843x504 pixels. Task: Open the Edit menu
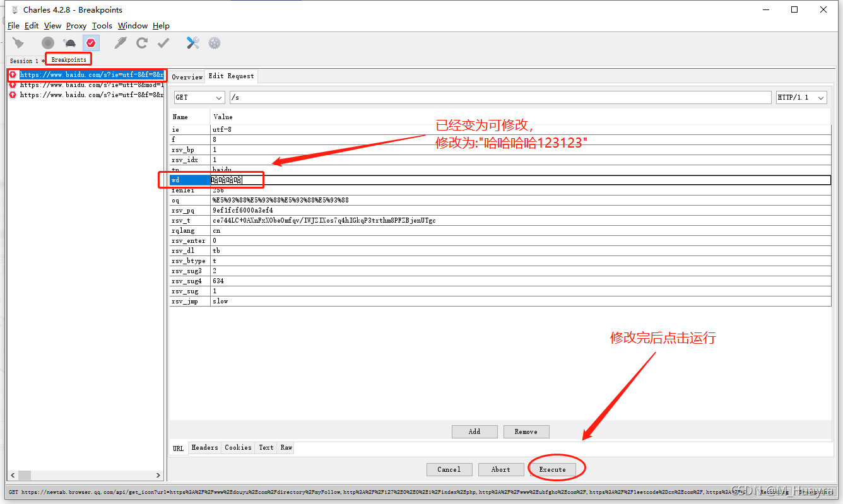[32, 26]
